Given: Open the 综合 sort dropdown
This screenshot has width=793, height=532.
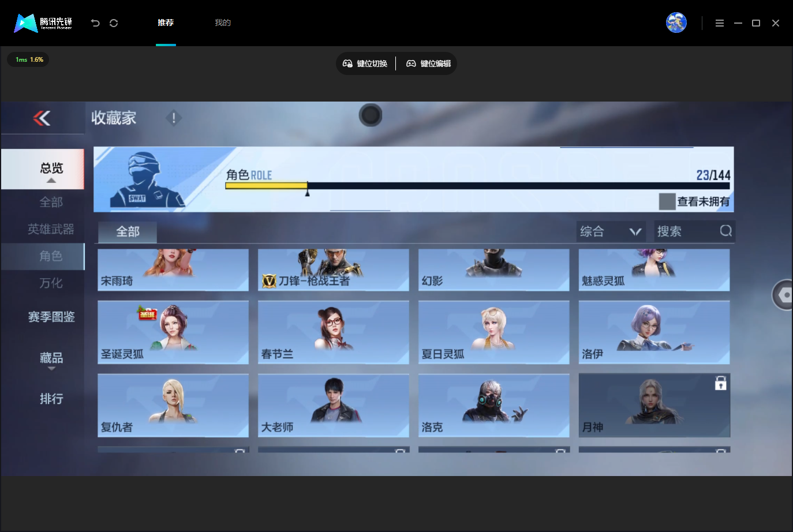Looking at the screenshot, I should click(611, 231).
